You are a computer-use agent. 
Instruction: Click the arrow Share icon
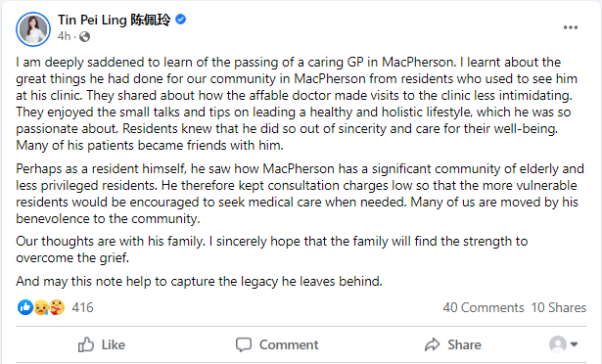click(x=433, y=344)
